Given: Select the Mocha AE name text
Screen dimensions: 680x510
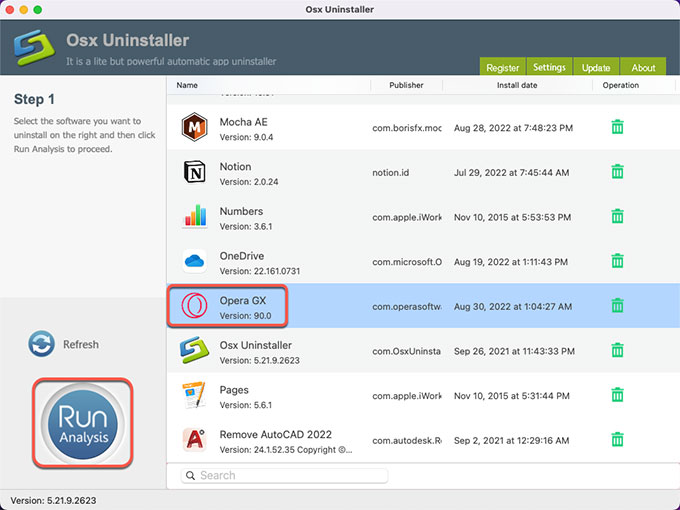Looking at the screenshot, I should [243, 122].
